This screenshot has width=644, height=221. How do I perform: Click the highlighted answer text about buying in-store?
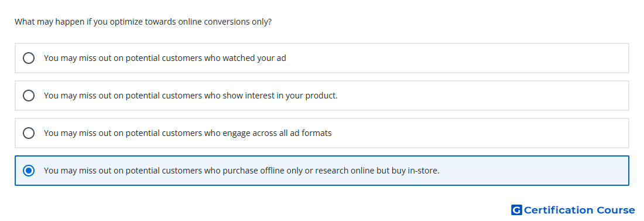(241, 171)
